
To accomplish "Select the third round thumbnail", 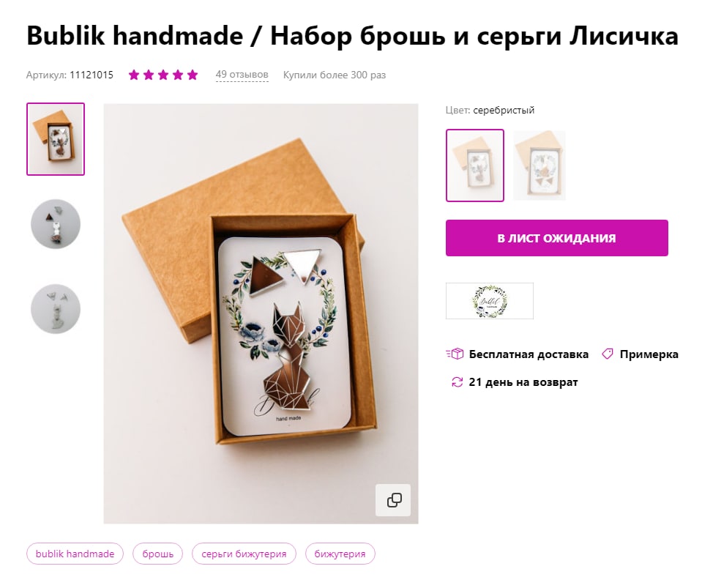I will 56,309.
